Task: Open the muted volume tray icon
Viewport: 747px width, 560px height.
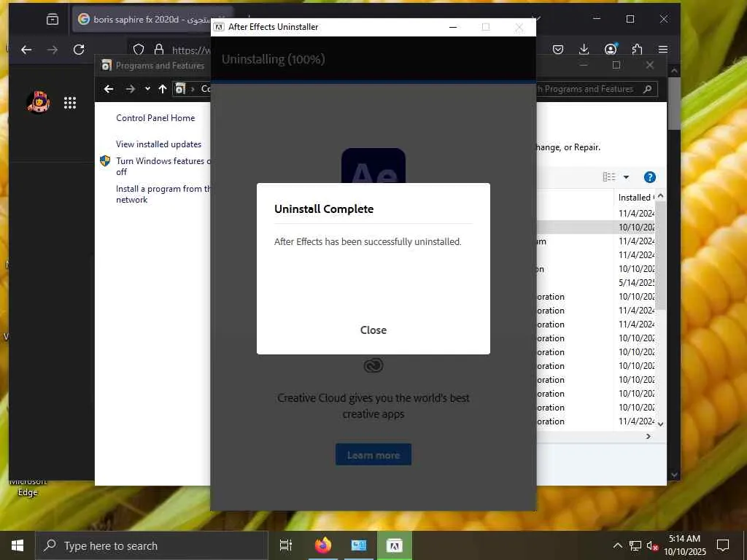Action: (653, 545)
